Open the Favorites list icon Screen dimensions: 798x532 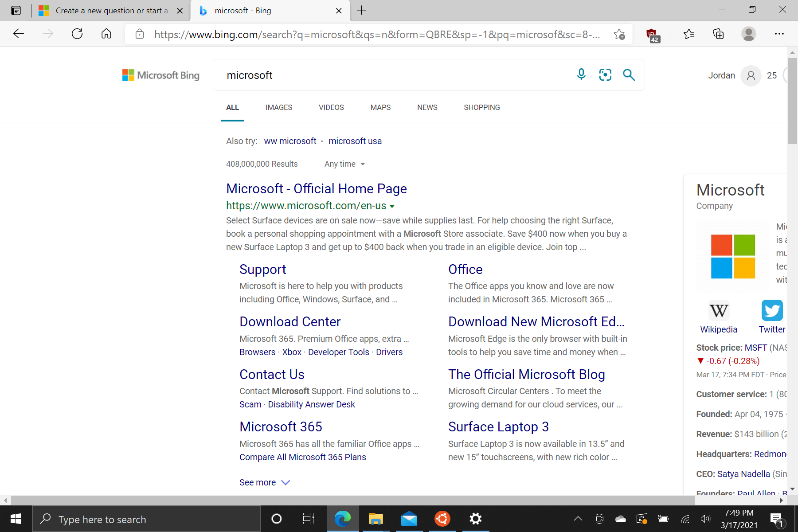click(689, 34)
